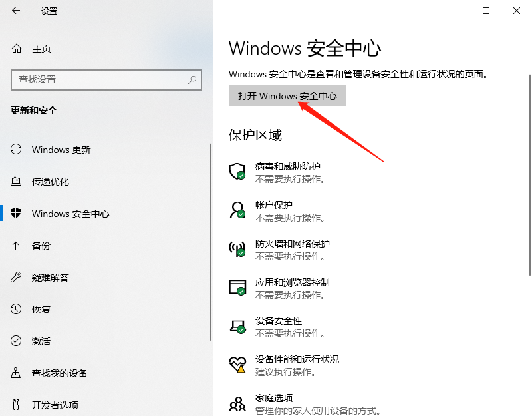The width and height of the screenshot is (532, 416).
Task: Click the history clock icon for 恢复
Action: pos(16,309)
